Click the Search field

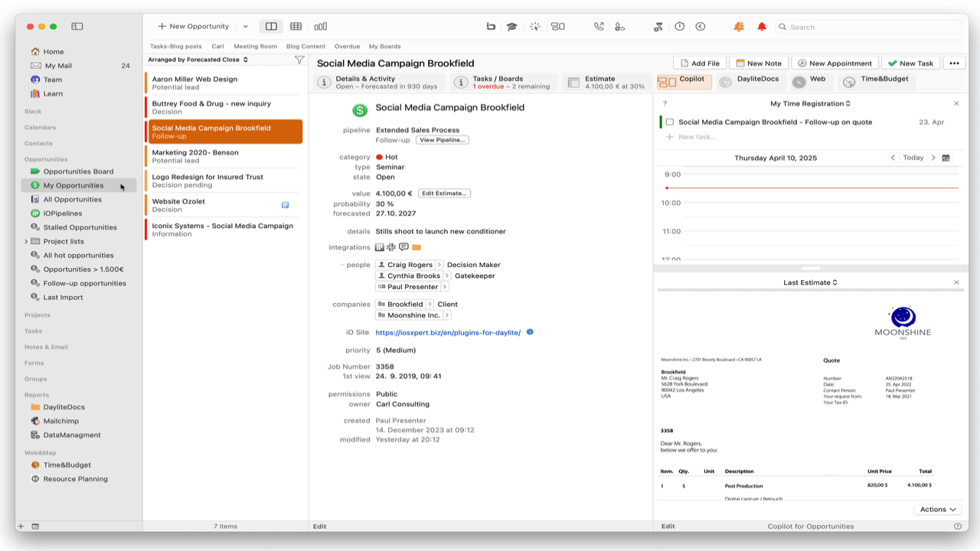pos(868,27)
